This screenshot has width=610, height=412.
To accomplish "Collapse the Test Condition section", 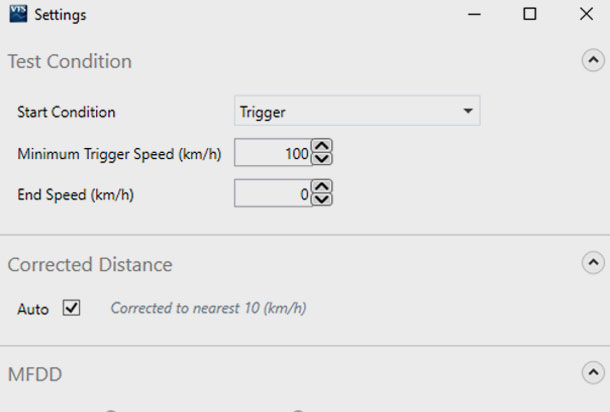I will coord(592,60).
